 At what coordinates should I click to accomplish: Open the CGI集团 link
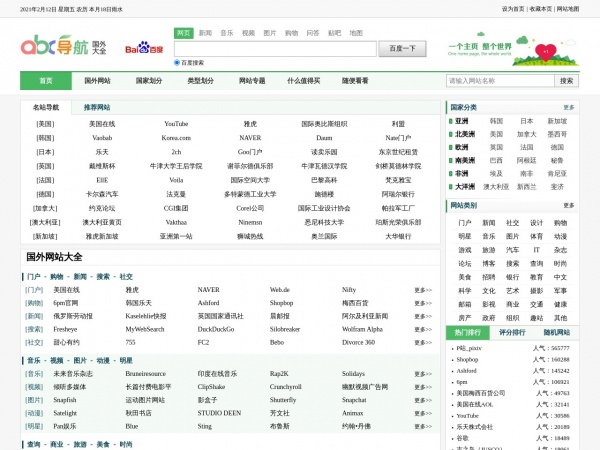coord(176,208)
